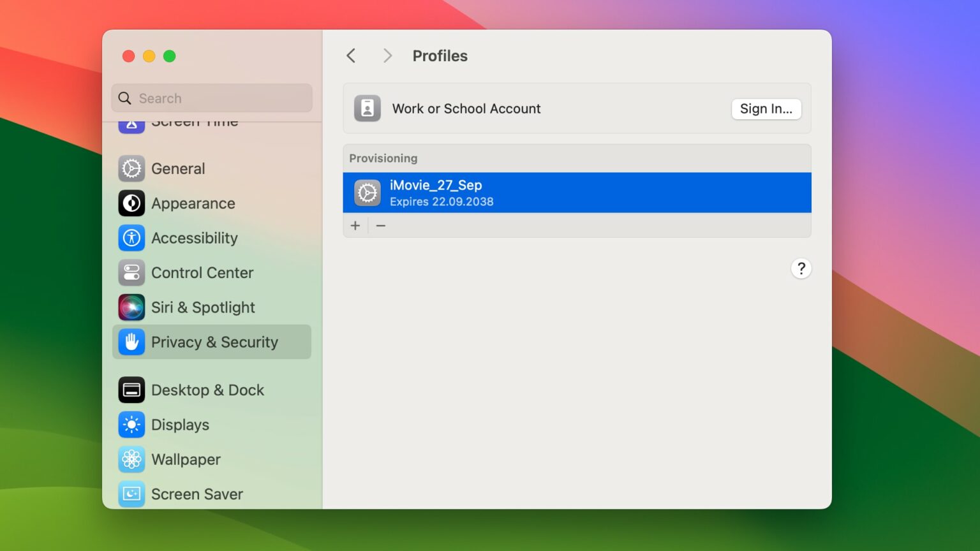Click the Wallpaper flower icon
This screenshot has width=980, height=551.
(x=131, y=459)
